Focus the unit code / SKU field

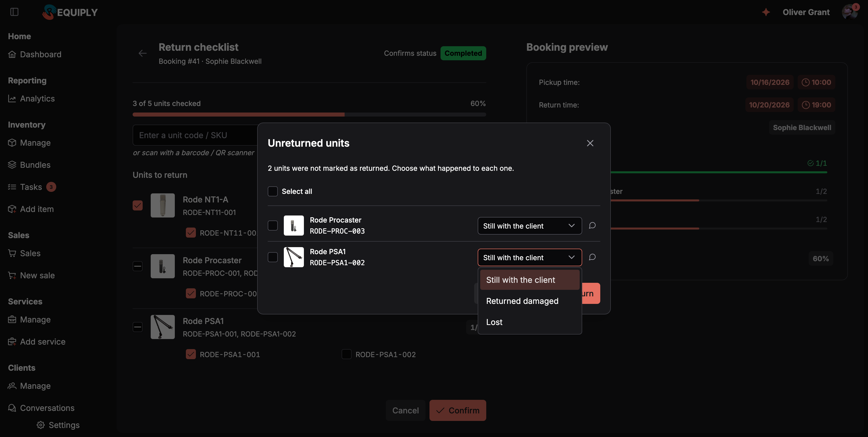point(195,135)
